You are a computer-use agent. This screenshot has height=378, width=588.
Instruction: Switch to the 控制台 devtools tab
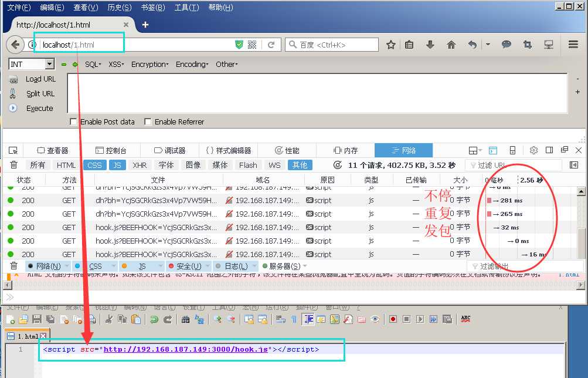(111, 150)
